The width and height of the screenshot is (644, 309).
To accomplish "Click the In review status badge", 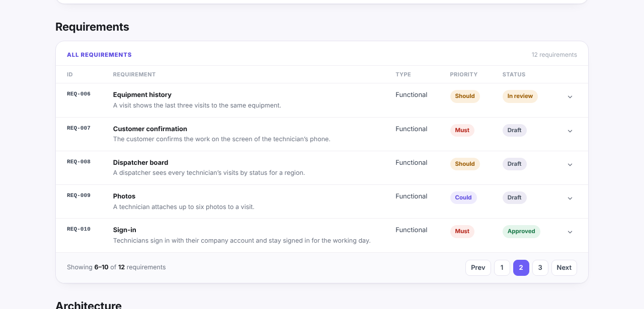I will 520,96.
